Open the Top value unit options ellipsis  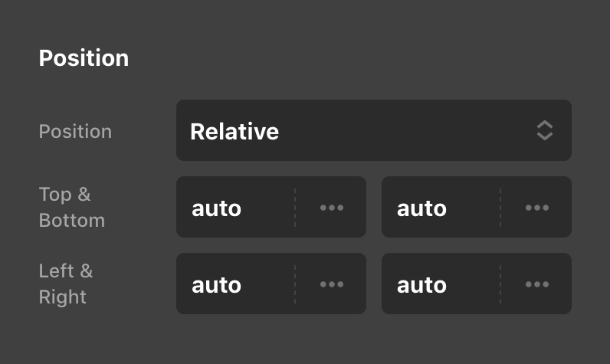coord(332,208)
